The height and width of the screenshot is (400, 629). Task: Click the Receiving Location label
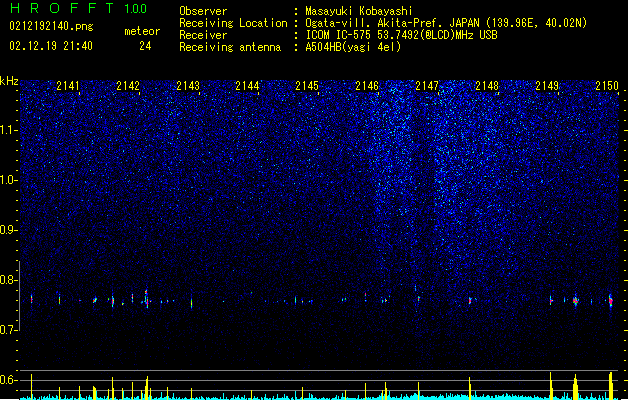click(x=233, y=23)
